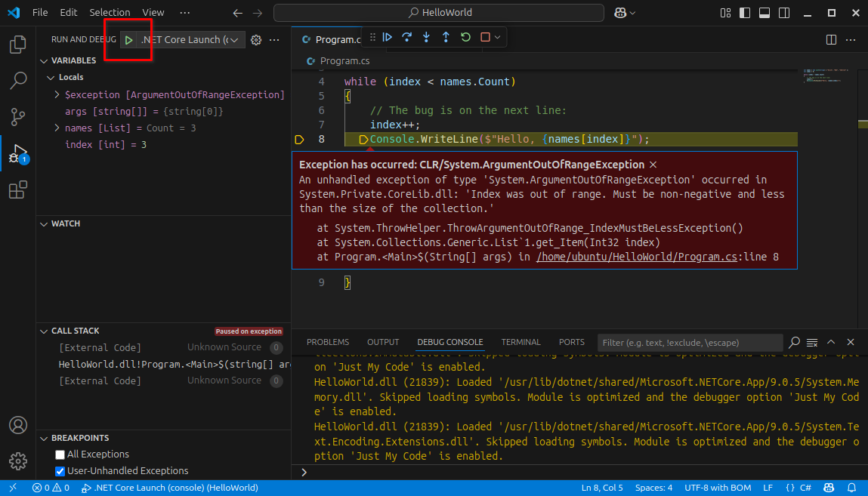This screenshot has height=496, width=868.
Task: Close the exception widget
Action: point(653,165)
